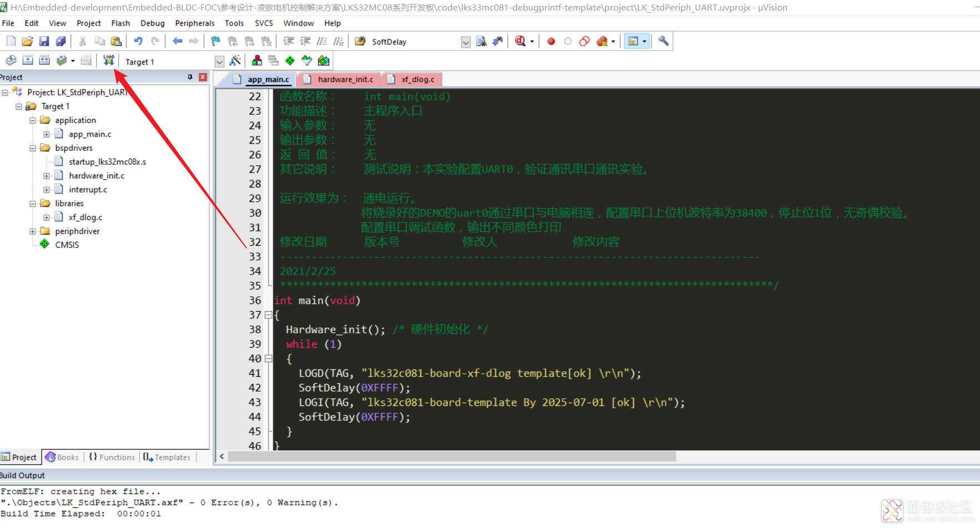The height and width of the screenshot is (528, 980).
Task: Disable all breakpoints with the red circles icon
Action: pyautogui.click(x=584, y=41)
